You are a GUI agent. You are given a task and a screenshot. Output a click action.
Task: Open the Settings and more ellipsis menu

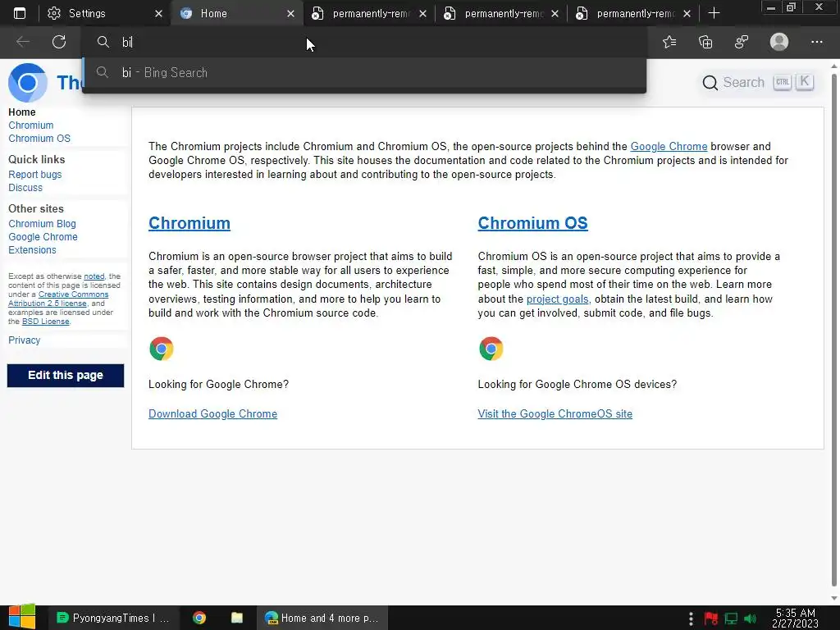(816, 42)
